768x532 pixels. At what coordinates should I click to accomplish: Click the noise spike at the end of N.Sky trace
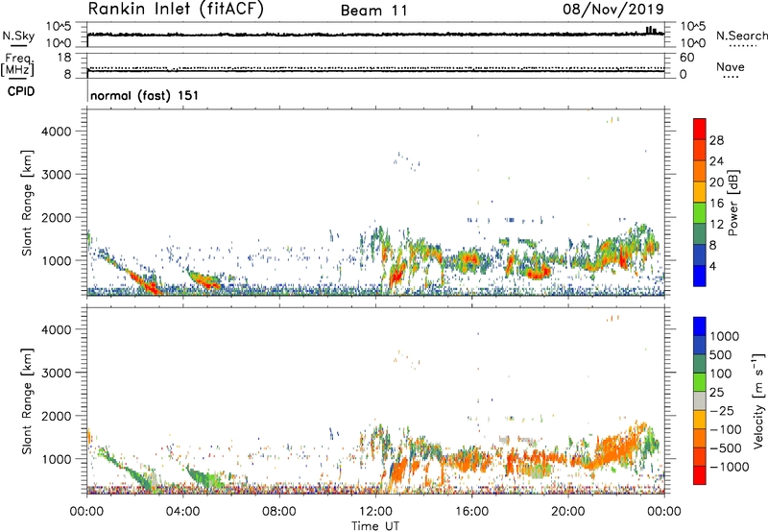651,31
